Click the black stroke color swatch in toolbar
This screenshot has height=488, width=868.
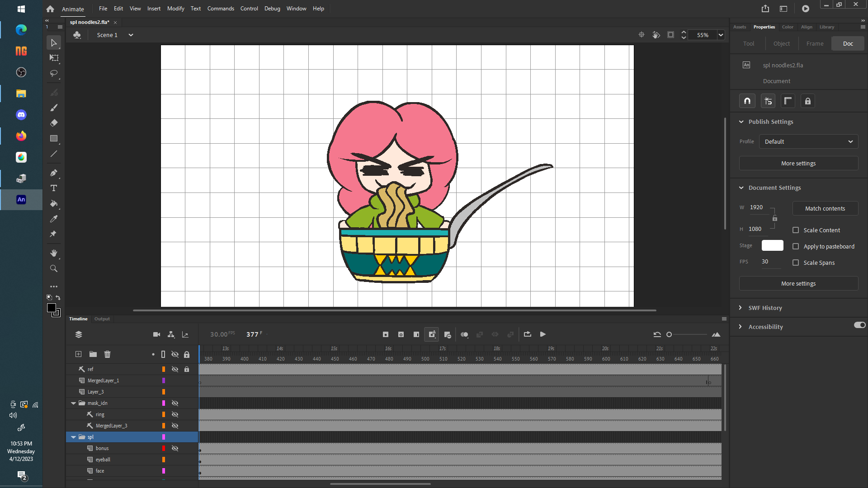tap(52, 308)
